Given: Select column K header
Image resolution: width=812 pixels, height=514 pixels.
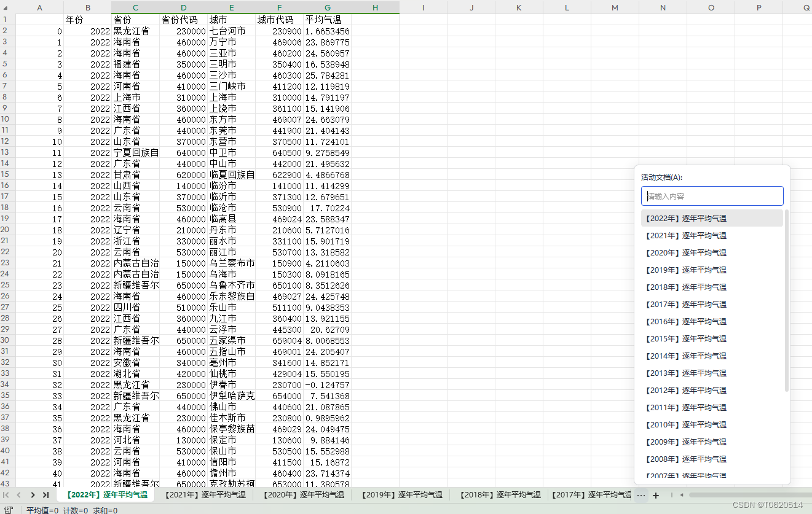Looking at the screenshot, I should point(519,7).
